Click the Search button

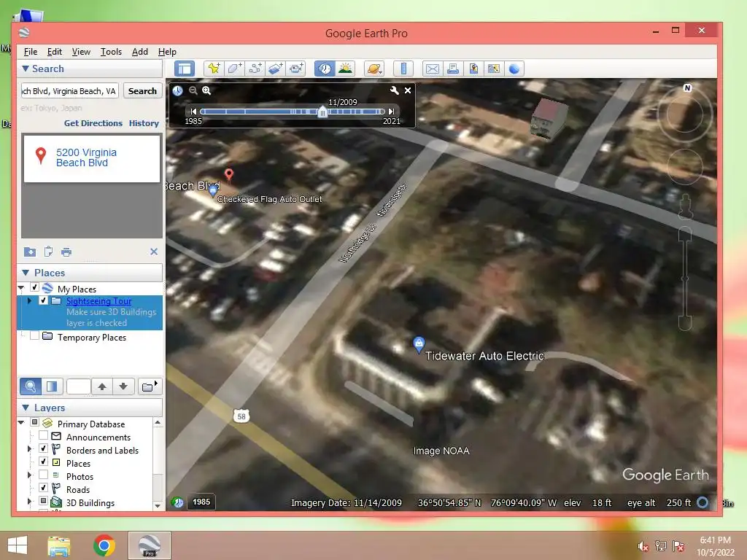[142, 91]
